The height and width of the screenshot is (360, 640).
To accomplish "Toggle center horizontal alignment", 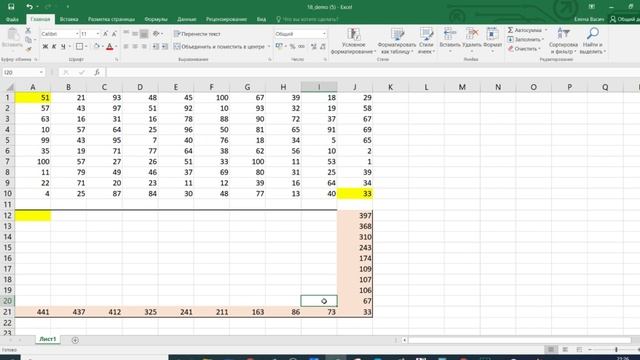I will [135, 47].
